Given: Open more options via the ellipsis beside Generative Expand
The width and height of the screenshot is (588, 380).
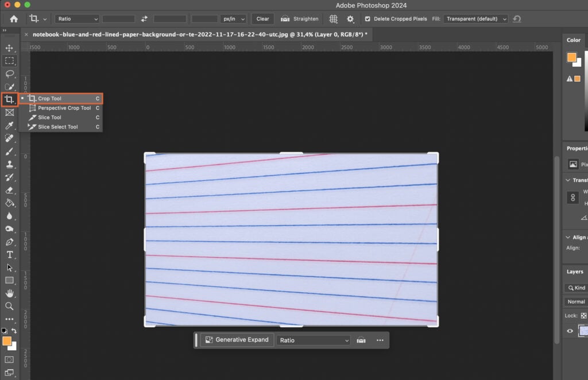Looking at the screenshot, I should [380, 339].
